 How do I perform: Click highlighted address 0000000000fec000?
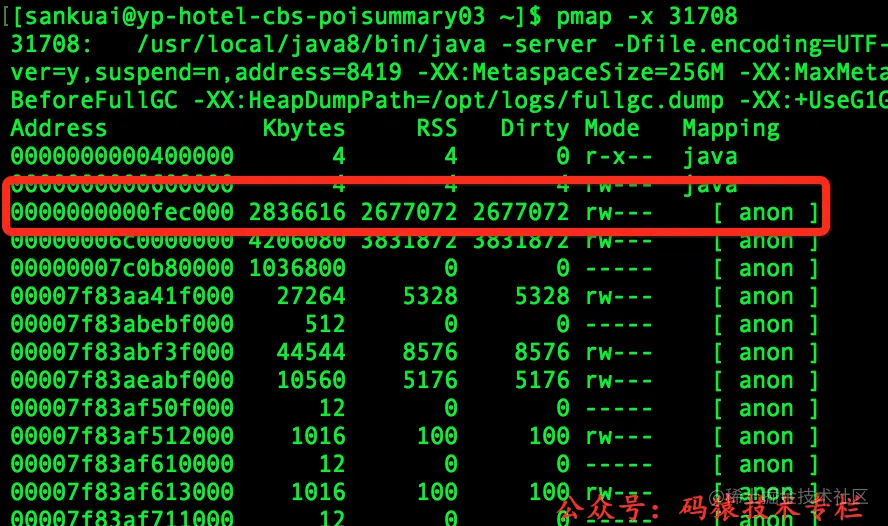point(122,212)
